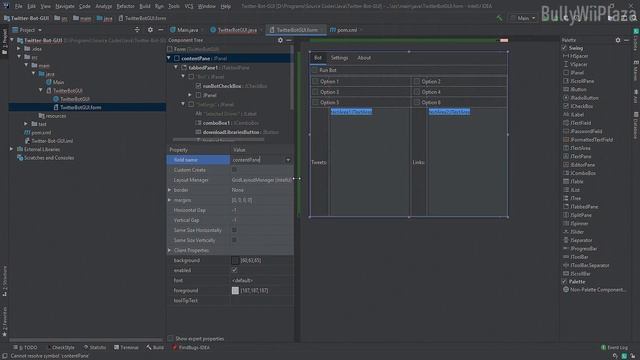640x360 pixels.
Task: Open the VCS menu
Action: click(189, 6)
